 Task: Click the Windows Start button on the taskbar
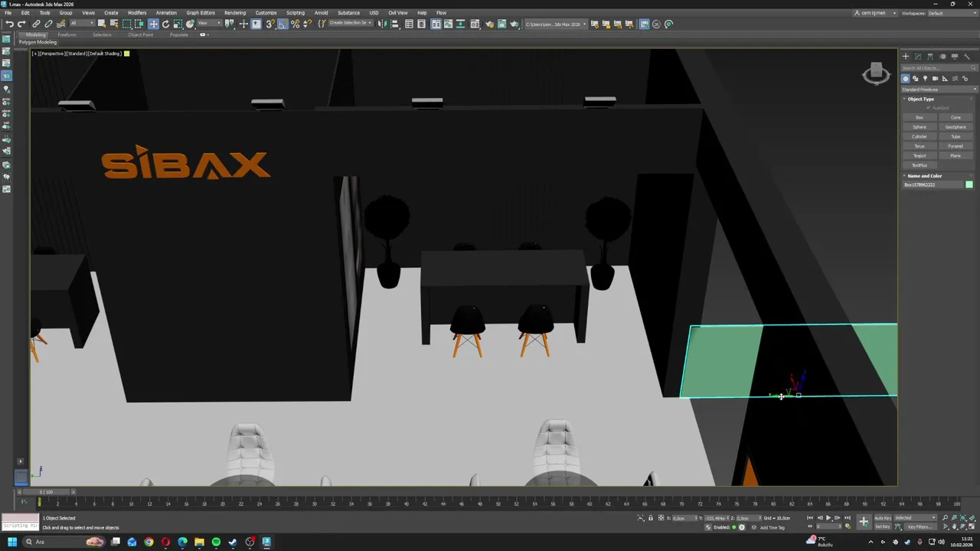11,542
